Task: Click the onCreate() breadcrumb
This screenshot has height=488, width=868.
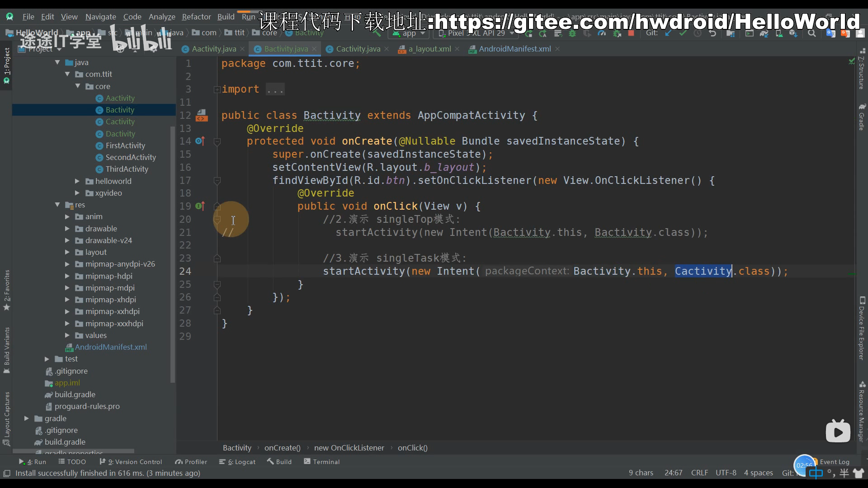Action: coord(283,448)
